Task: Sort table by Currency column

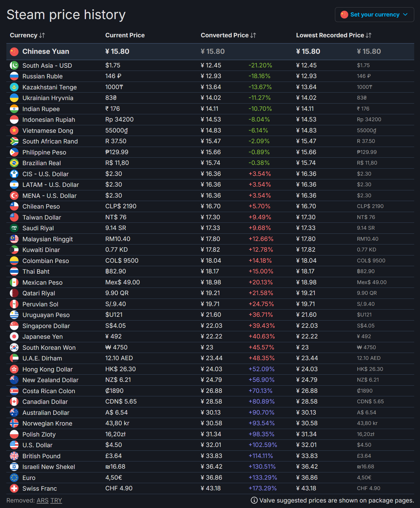Action: 27,35
